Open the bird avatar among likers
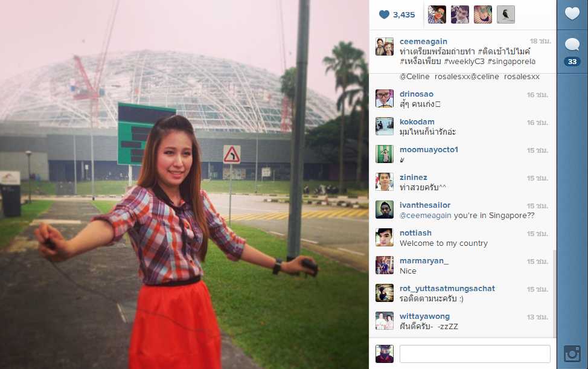Screen dimensions: 588x369 [x=505, y=14]
